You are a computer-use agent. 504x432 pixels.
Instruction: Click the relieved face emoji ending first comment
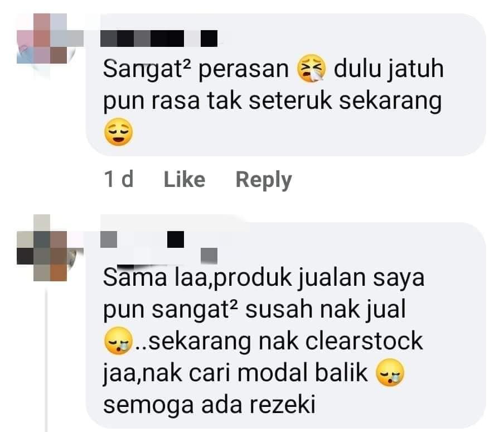(118, 132)
